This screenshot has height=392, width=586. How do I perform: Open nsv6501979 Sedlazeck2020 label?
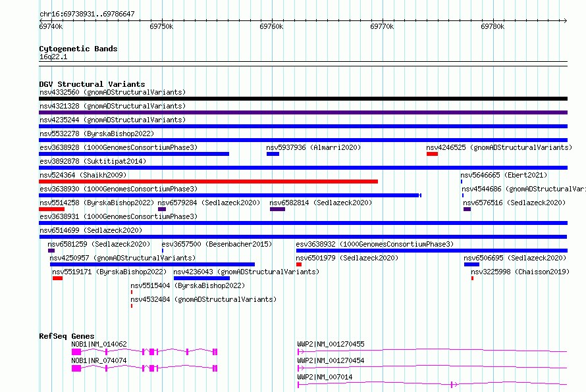click(347, 258)
